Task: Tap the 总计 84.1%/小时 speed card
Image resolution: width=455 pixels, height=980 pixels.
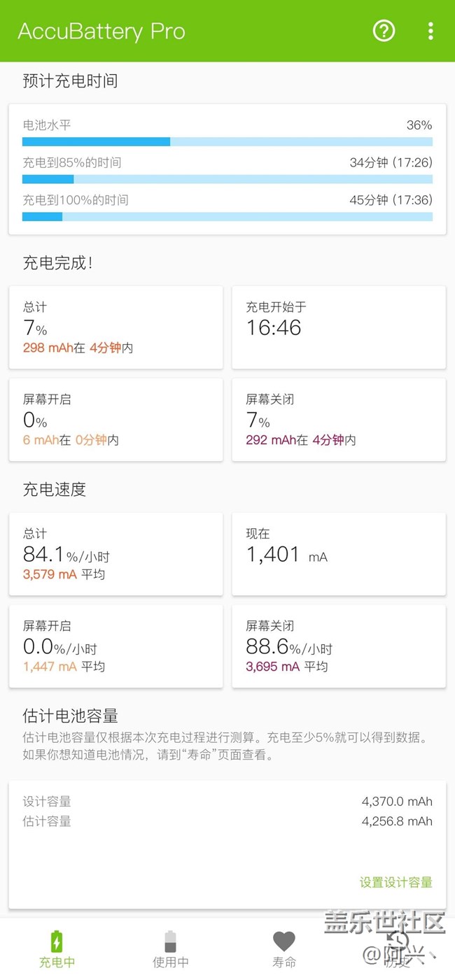Action: [115, 553]
